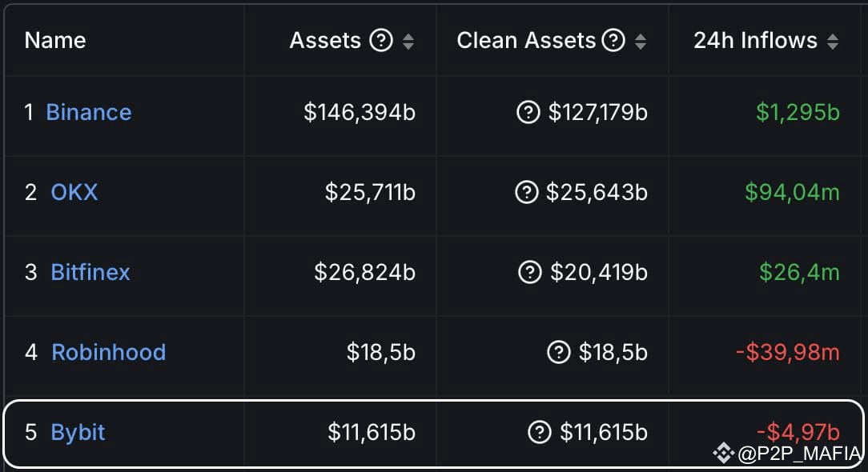
Task: Click the help icon beside Bybit clean assets
Action: [x=540, y=432]
